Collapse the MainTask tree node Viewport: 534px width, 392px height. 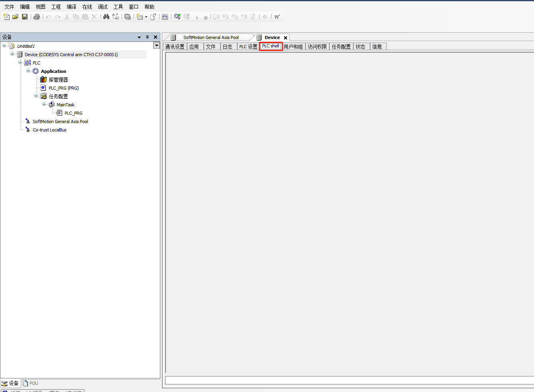coord(44,104)
